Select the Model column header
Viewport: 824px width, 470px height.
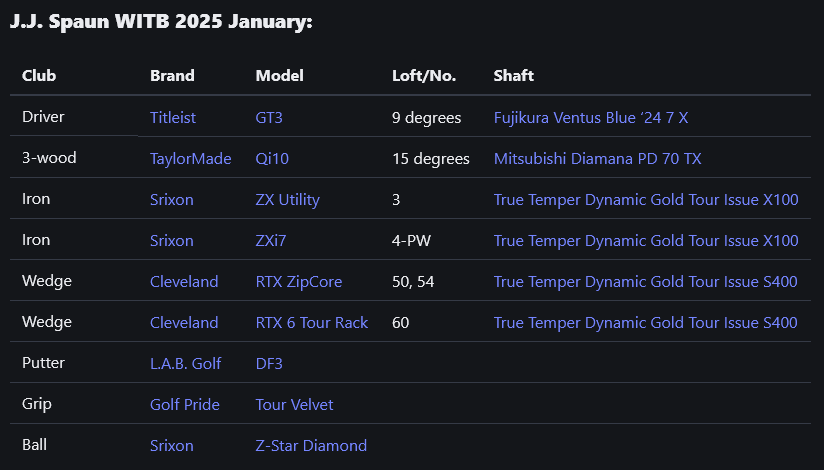(x=280, y=76)
